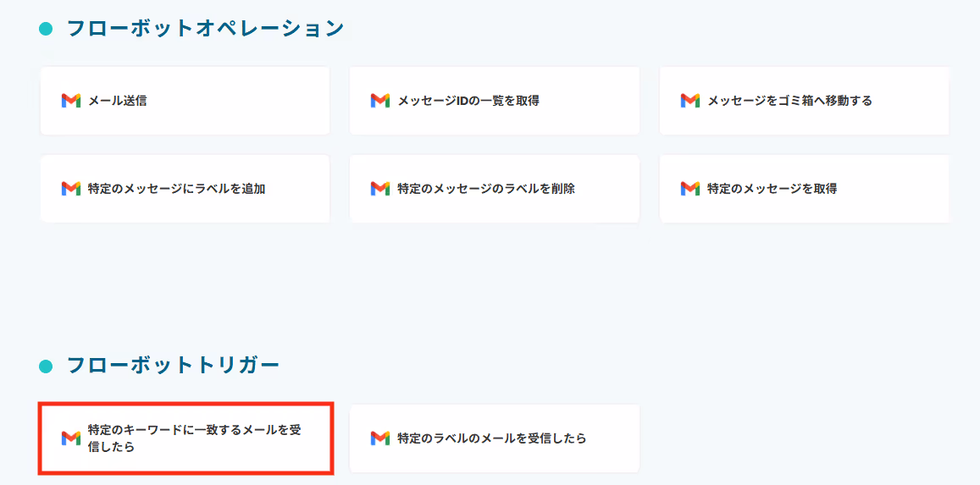The height and width of the screenshot is (485, 980).
Task: Click Gmail icon on メール送信 card
Action: [x=70, y=101]
